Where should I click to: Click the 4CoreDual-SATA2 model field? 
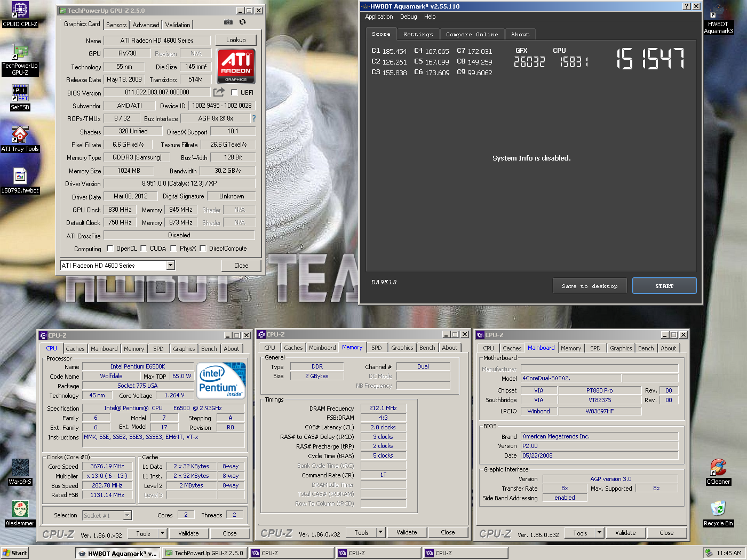coord(571,378)
